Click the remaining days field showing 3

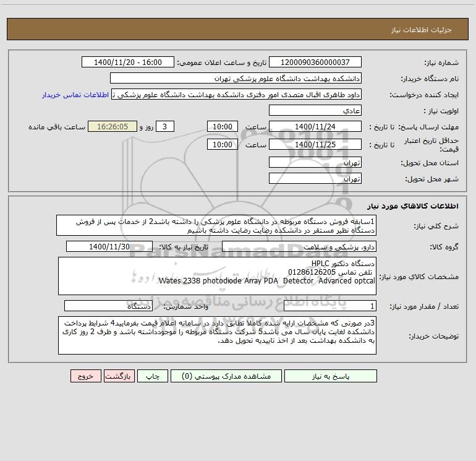tap(165, 126)
